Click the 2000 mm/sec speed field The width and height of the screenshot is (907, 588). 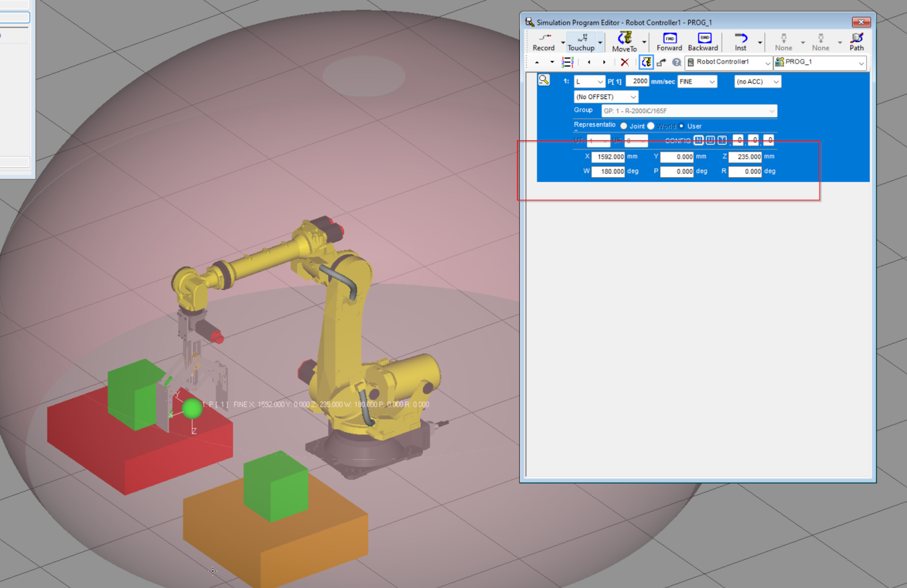coord(638,82)
